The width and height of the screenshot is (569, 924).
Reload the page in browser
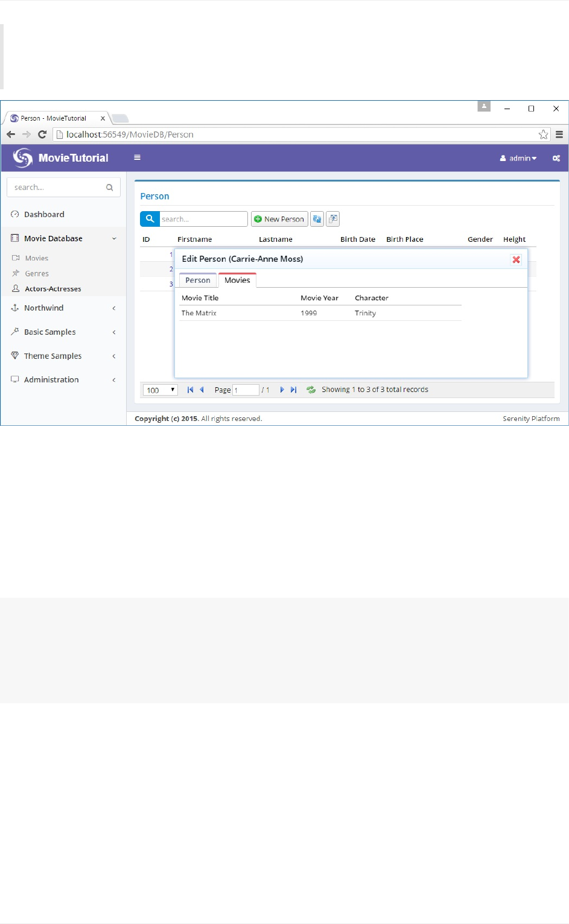pyautogui.click(x=42, y=134)
